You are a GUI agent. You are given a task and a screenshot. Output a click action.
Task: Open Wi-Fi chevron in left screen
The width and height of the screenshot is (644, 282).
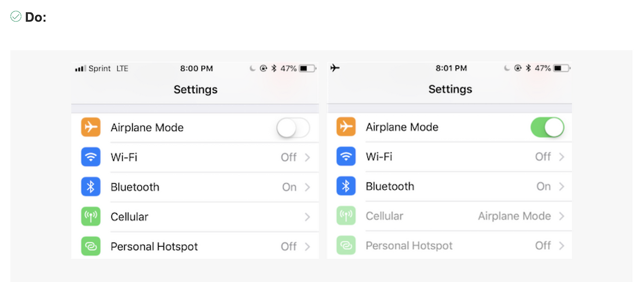click(x=307, y=158)
